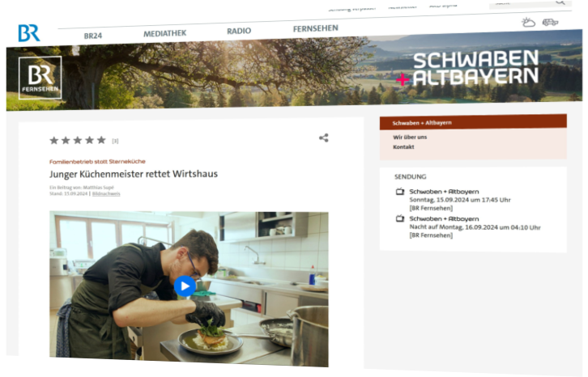Open the Wir über uns link
This screenshot has width=588, height=377.
tap(410, 138)
